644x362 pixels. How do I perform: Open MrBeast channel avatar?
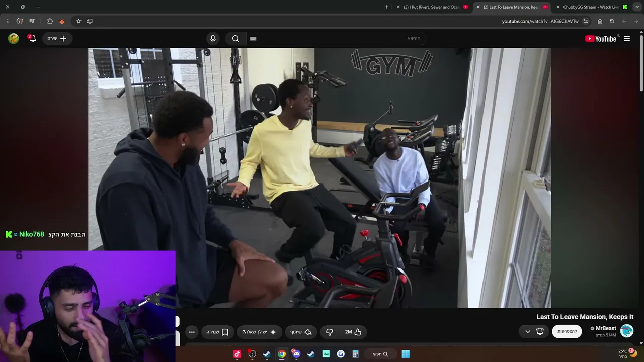click(x=627, y=331)
